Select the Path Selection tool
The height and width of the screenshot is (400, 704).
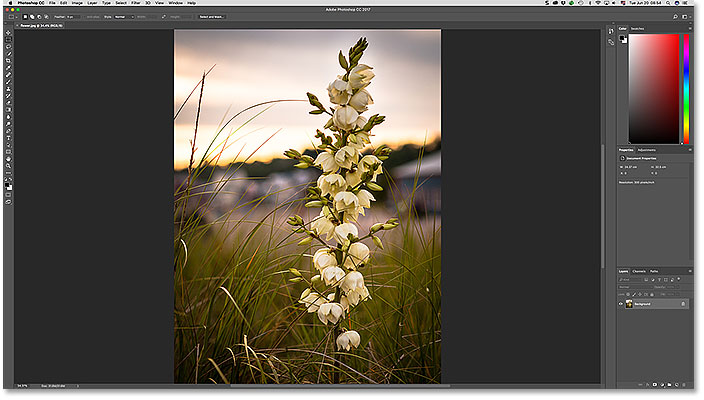pyautogui.click(x=8, y=145)
